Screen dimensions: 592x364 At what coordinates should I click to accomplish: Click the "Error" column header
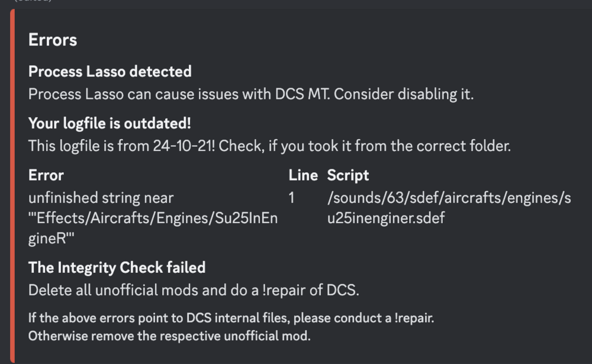pyautogui.click(x=46, y=175)
